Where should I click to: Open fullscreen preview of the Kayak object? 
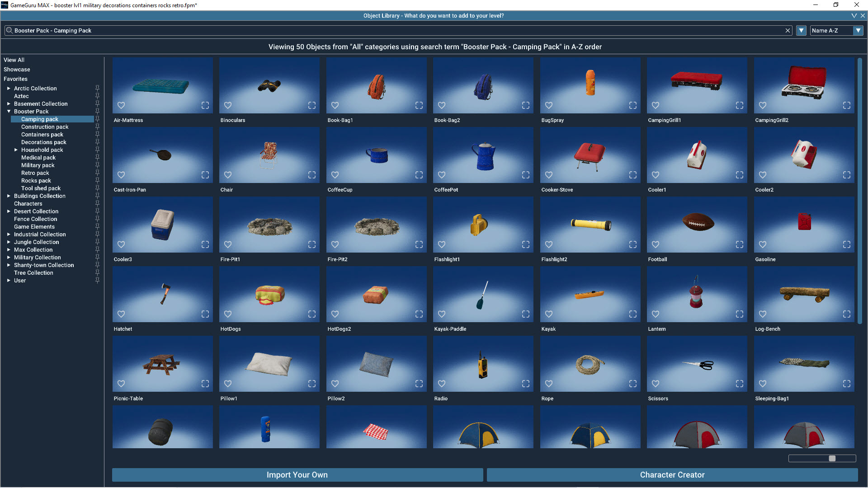[632, 314]
